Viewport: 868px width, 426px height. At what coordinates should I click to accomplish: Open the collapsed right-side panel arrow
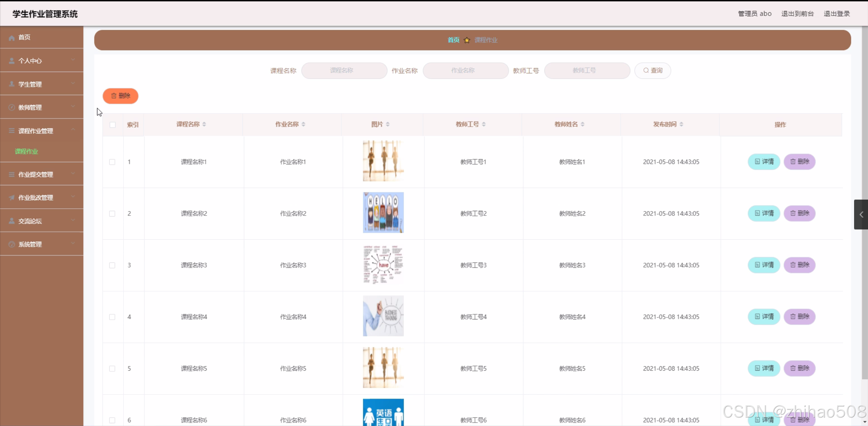pyautogui.click(x=861, y=215)
